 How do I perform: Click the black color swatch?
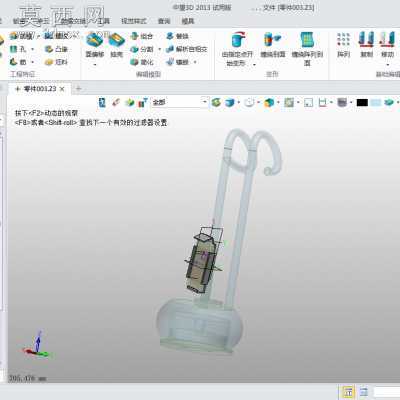pyautogui.click(x=362, y=102)
